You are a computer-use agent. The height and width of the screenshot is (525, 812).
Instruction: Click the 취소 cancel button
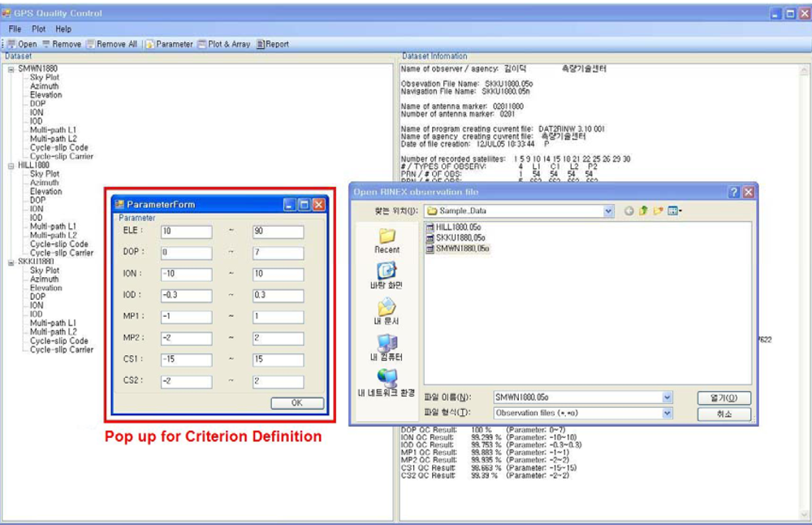[x=723, y=414]
